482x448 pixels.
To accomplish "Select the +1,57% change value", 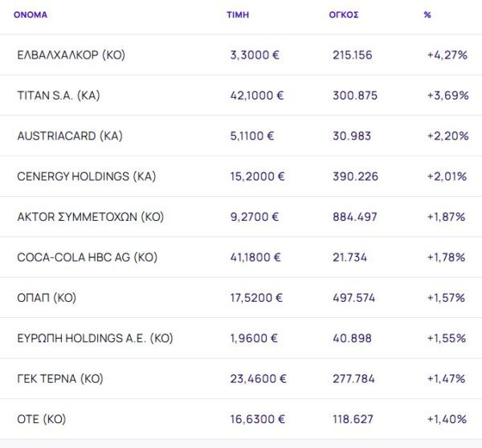I will pyautogui.click(x=447, y=298).
